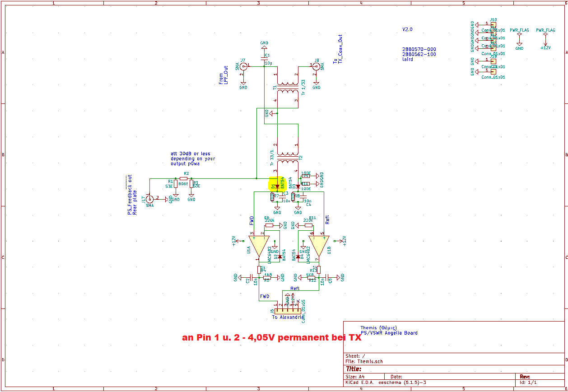
Task: Select resistor R12 1k8 symbol
Action: point(312,278)
